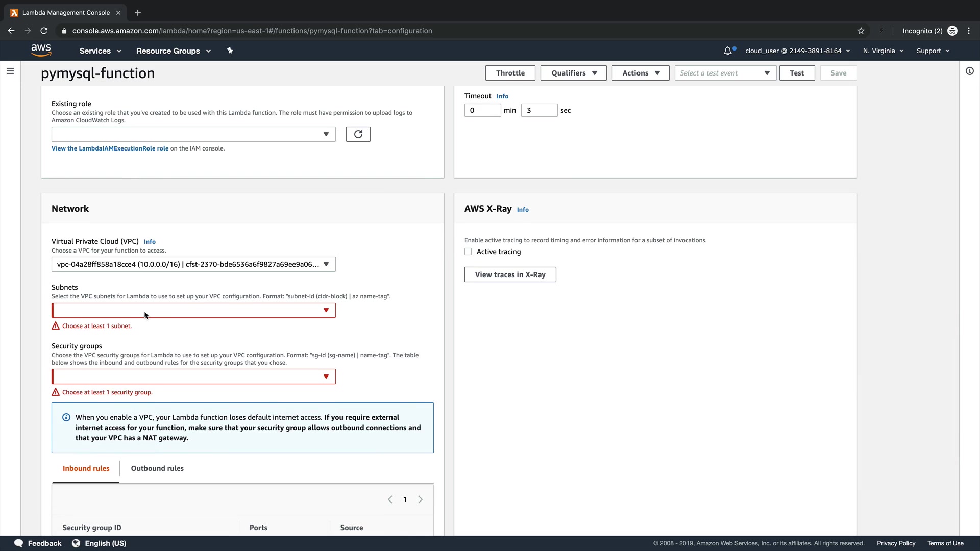This screenshot has height=551, width=980.
Task: Open the VPC selection dropdown
Action: coord(193,264)
